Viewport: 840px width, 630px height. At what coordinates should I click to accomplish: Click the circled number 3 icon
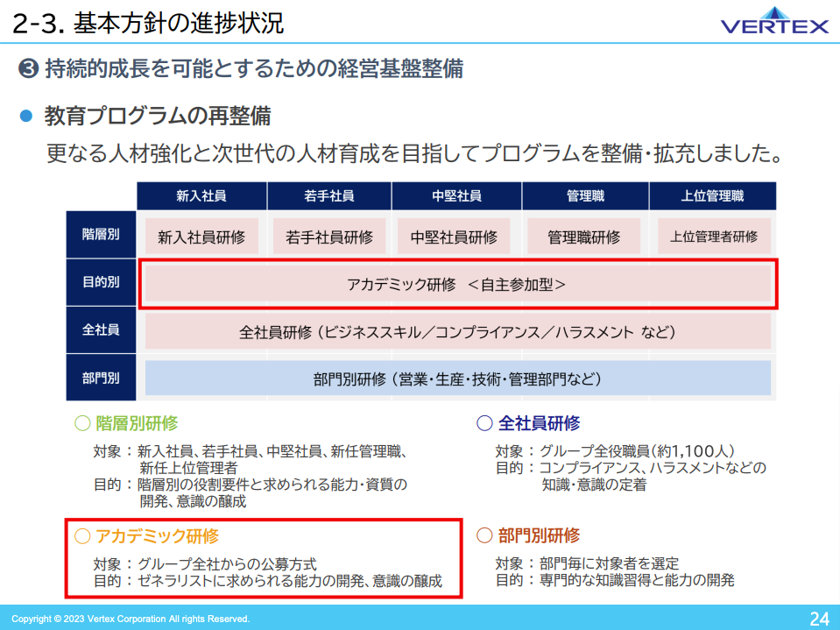(28, 69)
